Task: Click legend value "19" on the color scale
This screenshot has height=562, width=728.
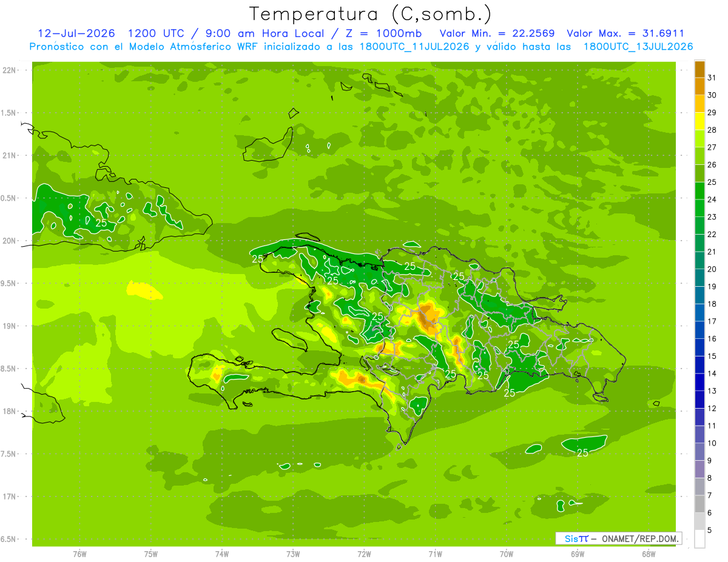Action: (712, 286)
